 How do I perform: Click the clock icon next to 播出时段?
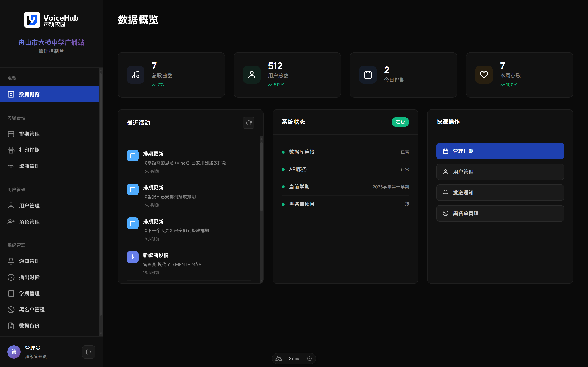pyautogui.click(x=11, y=277)
